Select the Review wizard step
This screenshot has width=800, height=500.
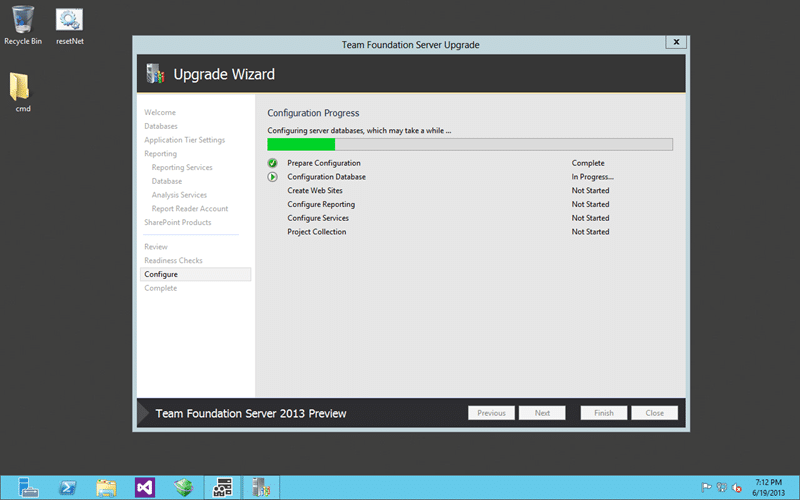[x=156, y=247]
